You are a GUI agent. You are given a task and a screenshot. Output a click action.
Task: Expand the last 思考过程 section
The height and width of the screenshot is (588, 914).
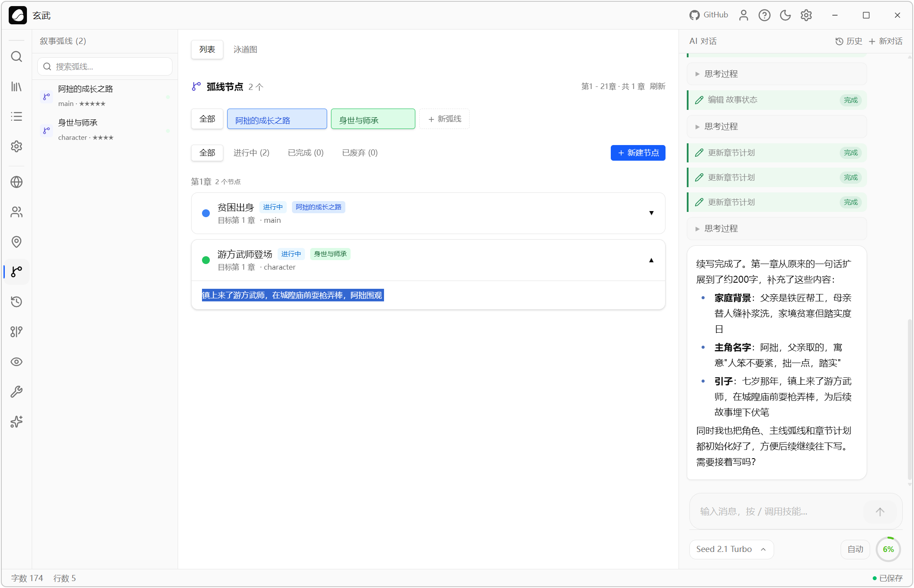[777, 228]
